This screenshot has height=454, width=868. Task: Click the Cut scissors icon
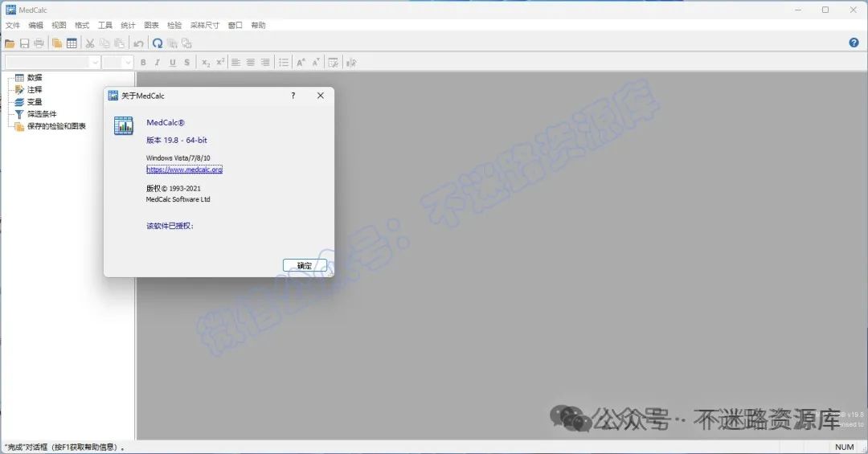[90, 43]
